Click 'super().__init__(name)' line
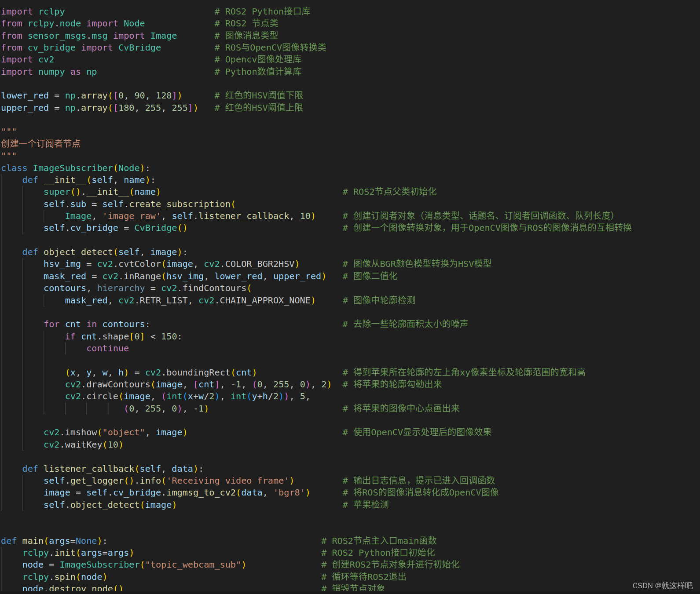This screenshot has height=594, width=700. tap(102, 192)
